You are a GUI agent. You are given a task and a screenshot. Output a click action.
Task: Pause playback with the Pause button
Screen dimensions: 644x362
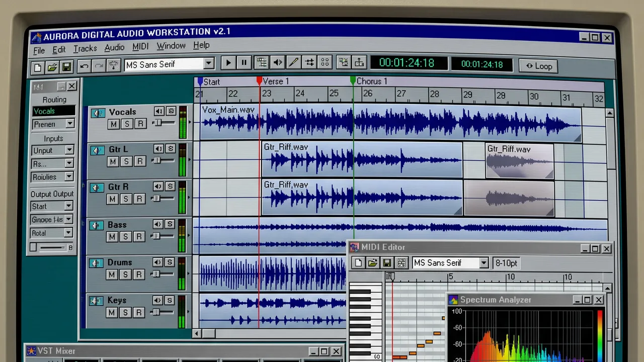point(244,63)
